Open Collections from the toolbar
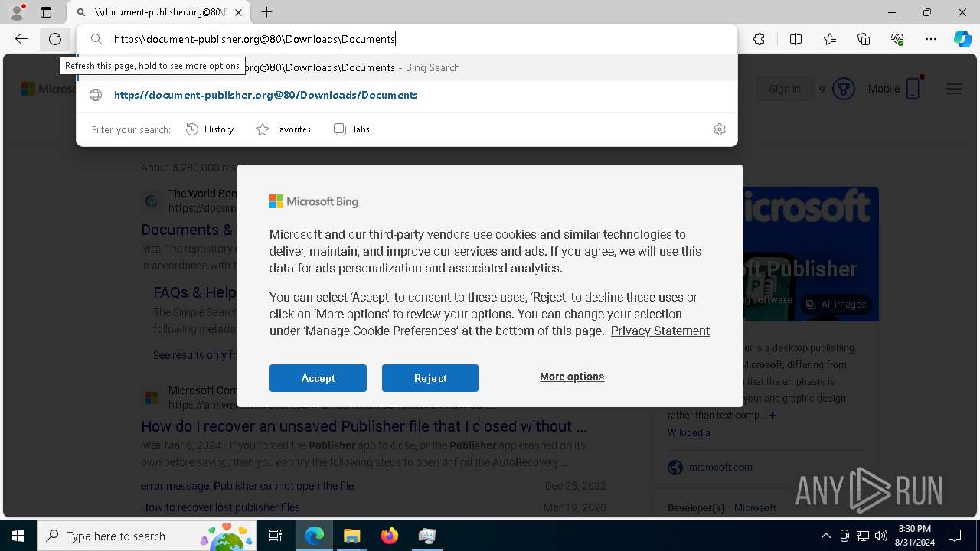The width and height of the screenshot is (980, 551). [x=864, y=39]
